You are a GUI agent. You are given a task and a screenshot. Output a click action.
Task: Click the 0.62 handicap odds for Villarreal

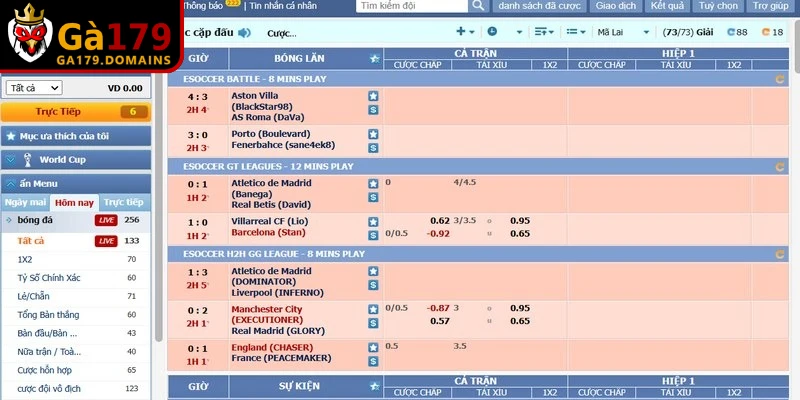tap(440, 221)
